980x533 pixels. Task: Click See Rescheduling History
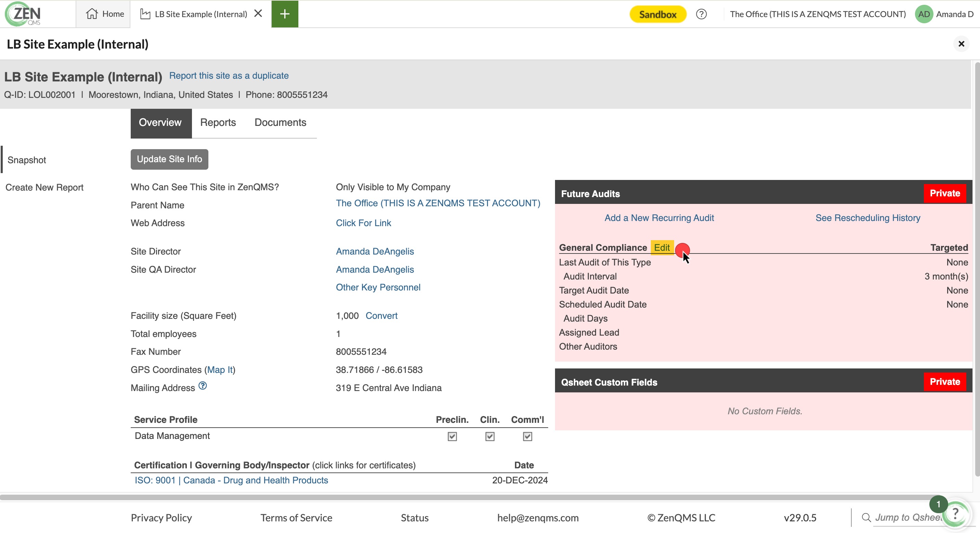pyautogui.click(x=868, y=218)
